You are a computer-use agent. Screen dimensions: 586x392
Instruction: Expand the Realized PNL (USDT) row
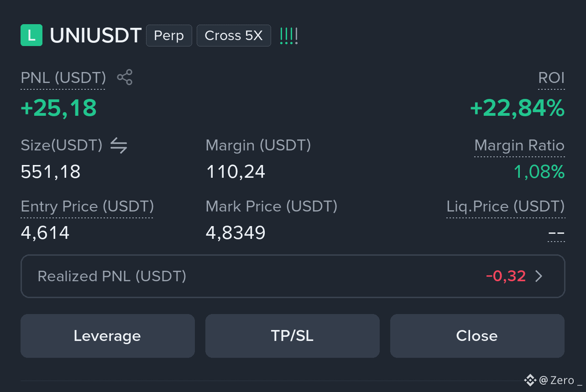(x=293, y=276)
